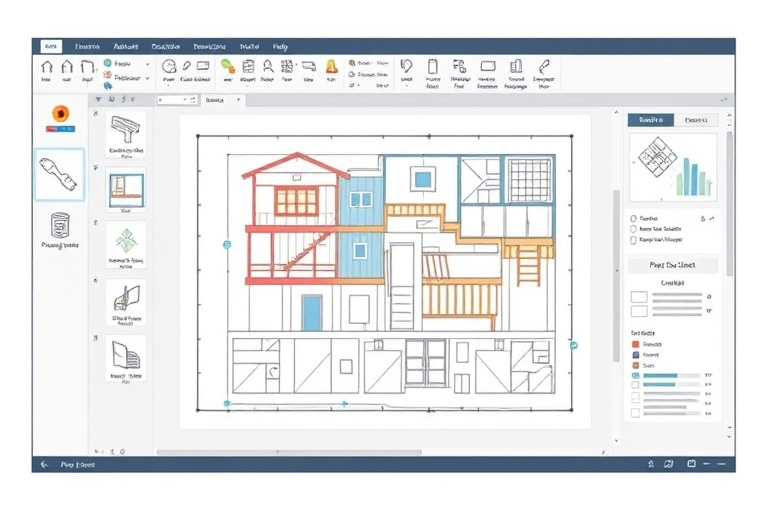The image size is (768, 512).
Task: Select the wide landscape rectangle icon in ribbon
Action: pos(488,66)
